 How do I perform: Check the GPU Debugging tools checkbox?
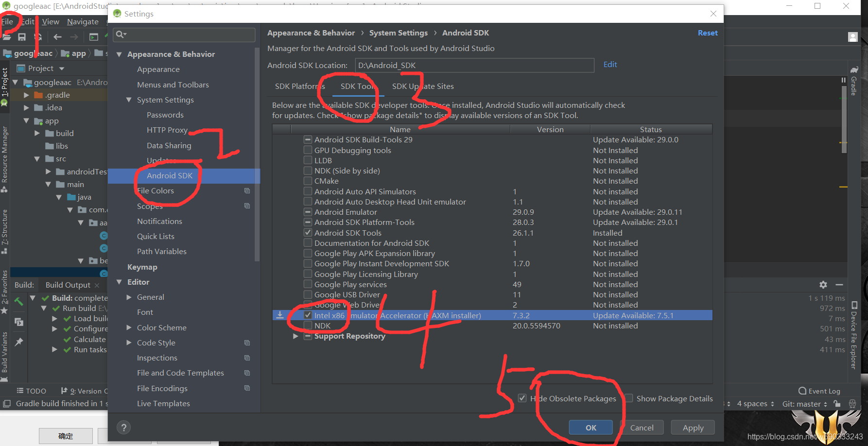click(x=308, y=150)
